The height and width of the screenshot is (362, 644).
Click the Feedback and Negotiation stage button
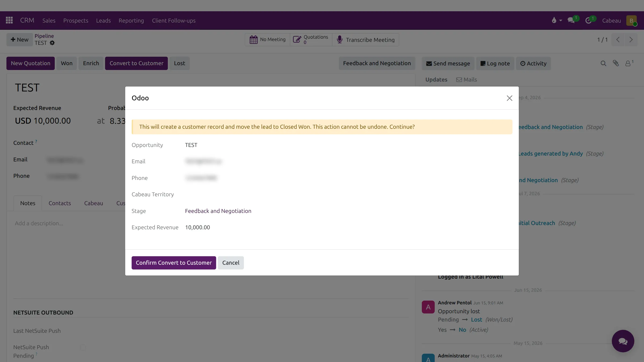pos(377,63)
